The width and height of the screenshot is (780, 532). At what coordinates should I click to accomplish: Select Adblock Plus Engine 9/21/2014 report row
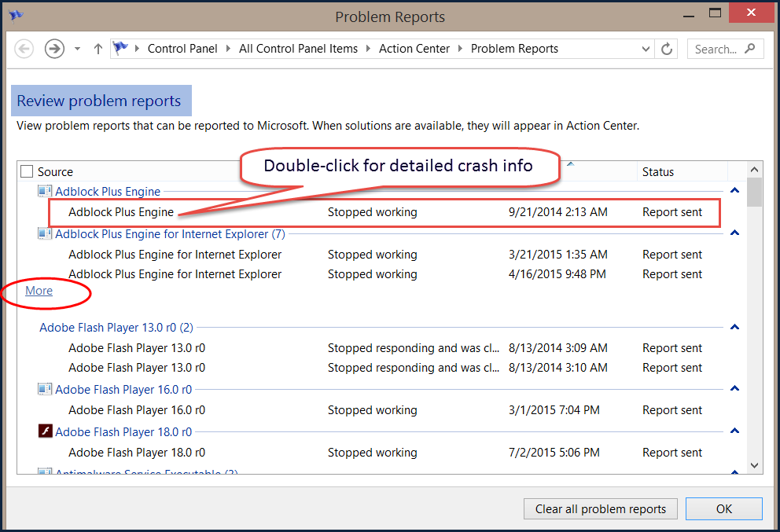tap(384, 212)
